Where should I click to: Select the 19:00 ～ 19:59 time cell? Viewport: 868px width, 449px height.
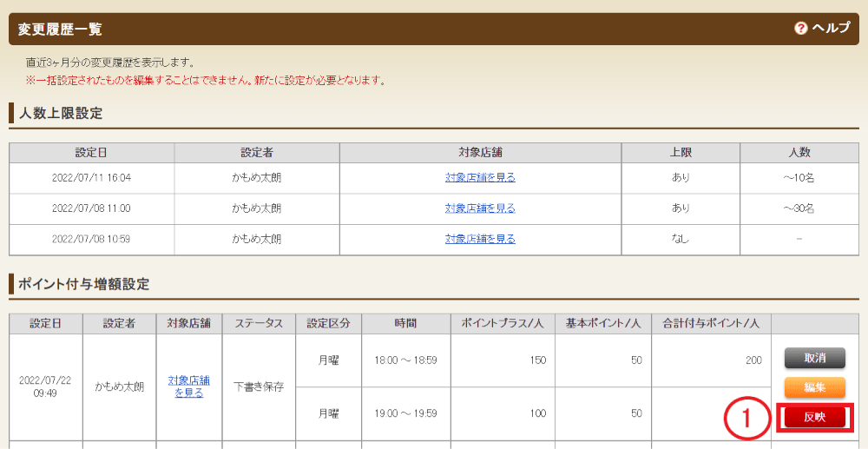405,413
